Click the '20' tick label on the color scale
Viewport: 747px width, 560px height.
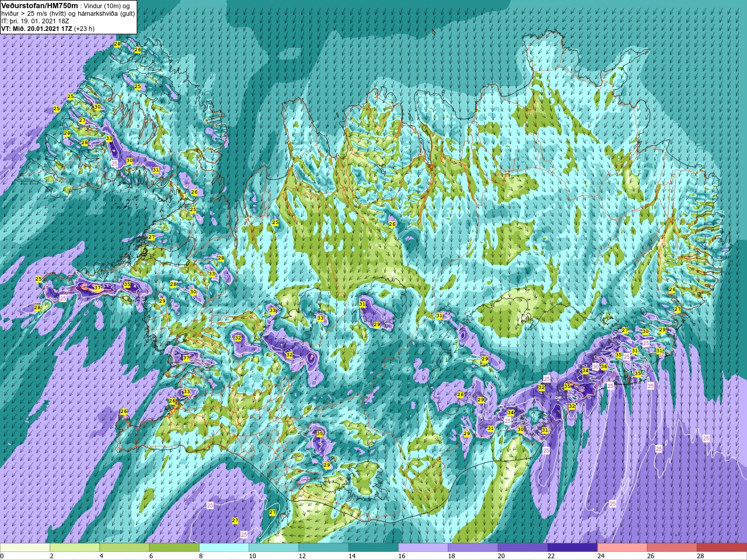[x=501, y=556]
